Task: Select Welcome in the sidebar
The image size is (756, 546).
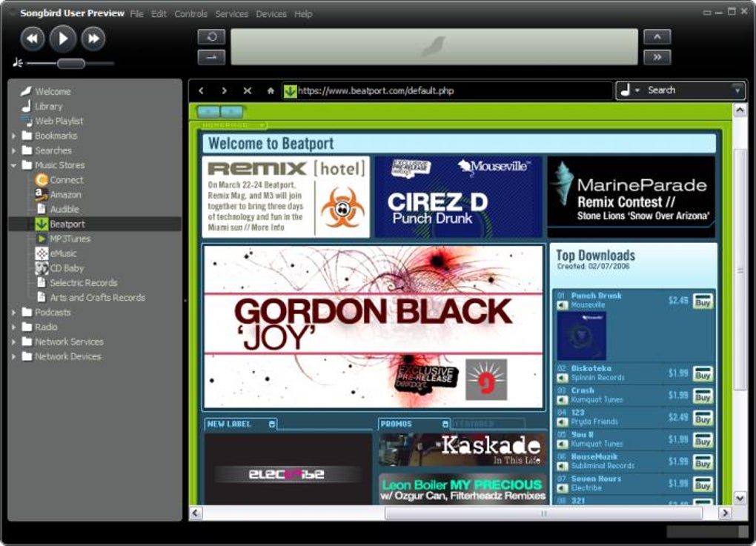Action: pyautogui.click(x=53, y=92)
